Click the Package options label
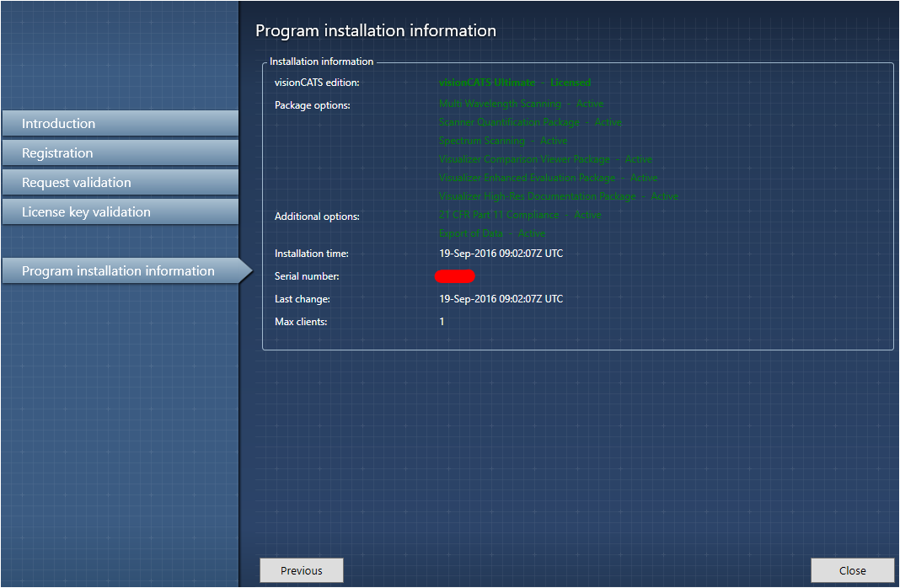Screen dimensions: 900x588 (313, 105)
